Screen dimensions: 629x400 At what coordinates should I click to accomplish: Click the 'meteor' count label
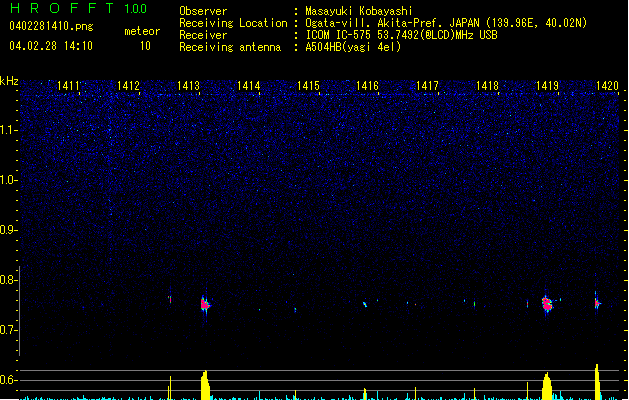[142, 31]
